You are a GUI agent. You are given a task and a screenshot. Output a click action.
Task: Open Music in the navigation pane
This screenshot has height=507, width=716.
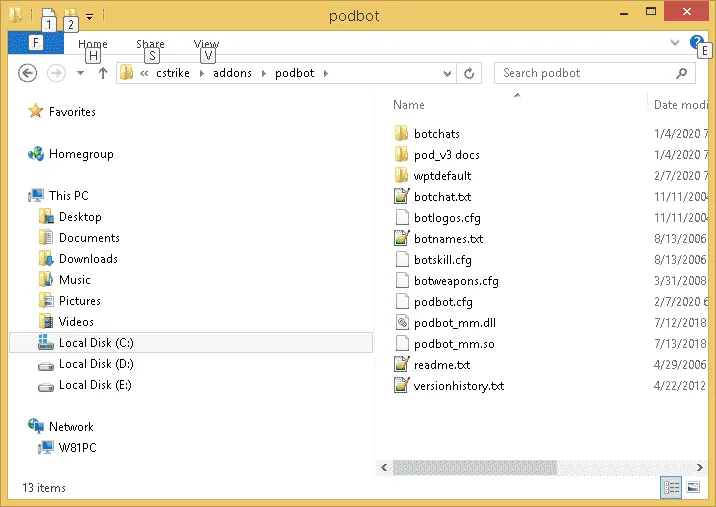tap(74, 280)
